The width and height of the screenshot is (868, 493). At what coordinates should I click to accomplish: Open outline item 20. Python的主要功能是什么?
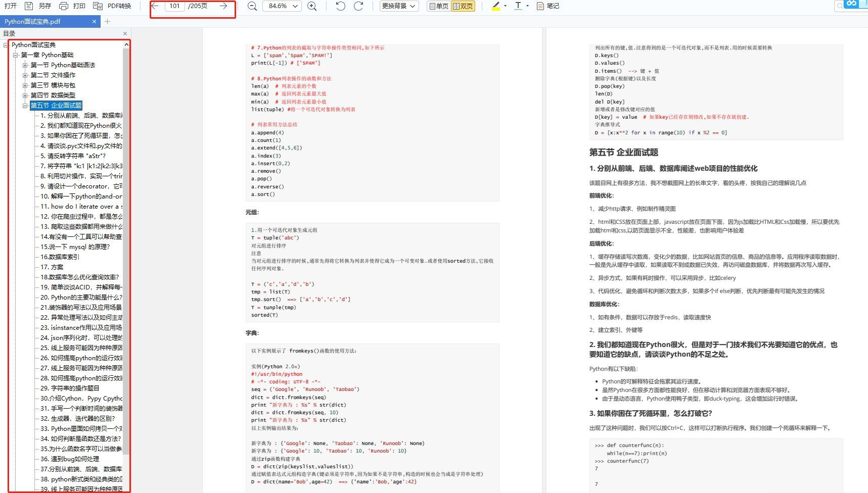[x=81, y=298]
